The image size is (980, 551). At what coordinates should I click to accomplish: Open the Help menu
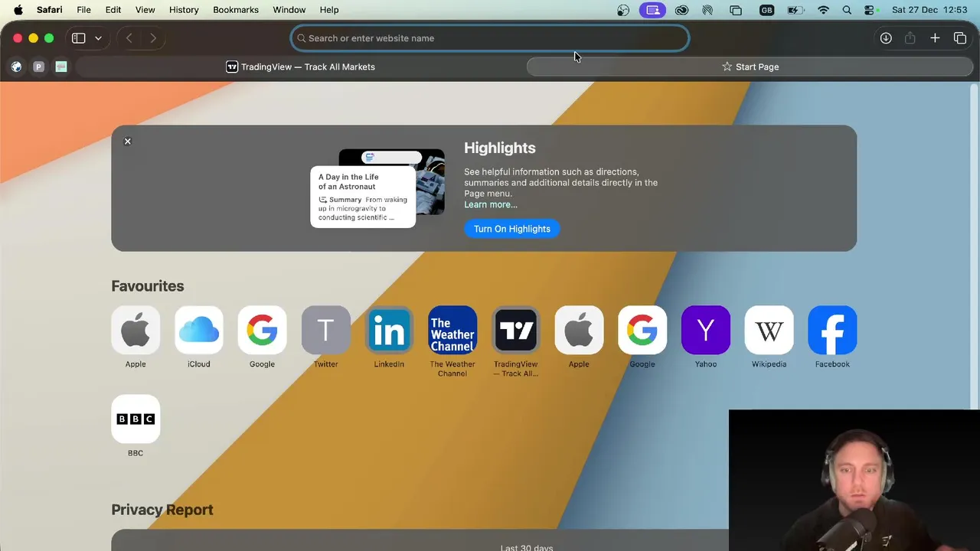point(329,10)
